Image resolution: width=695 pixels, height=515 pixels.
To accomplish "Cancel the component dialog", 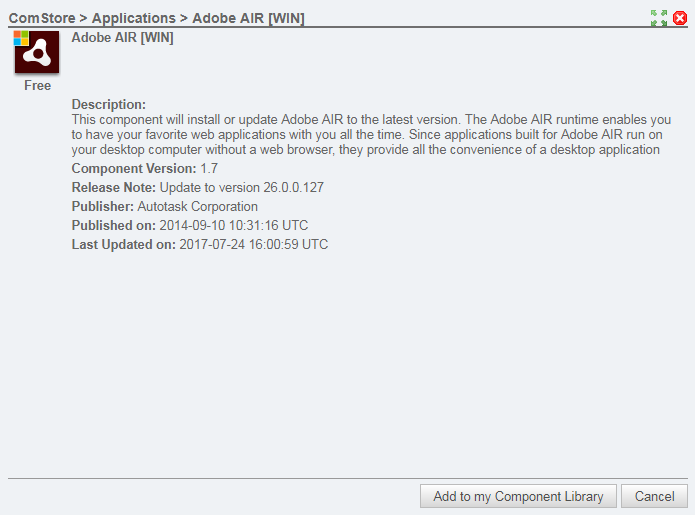I will 654,496.
